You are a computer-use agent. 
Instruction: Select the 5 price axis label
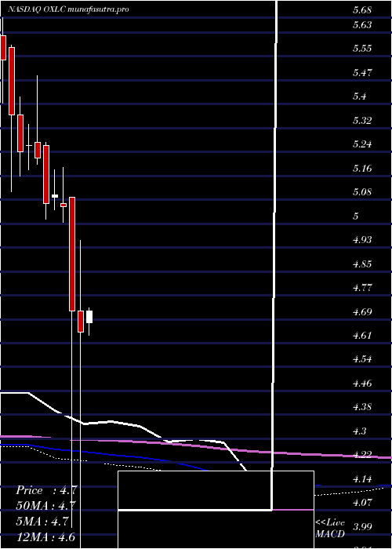pos(356,216)
